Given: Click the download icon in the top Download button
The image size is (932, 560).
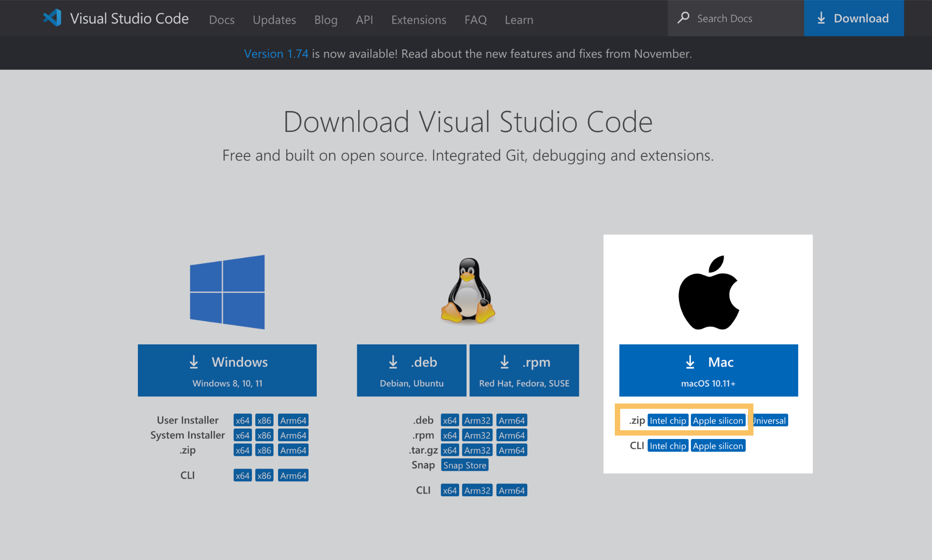Looking at the screenshot, I should [821, 18].
